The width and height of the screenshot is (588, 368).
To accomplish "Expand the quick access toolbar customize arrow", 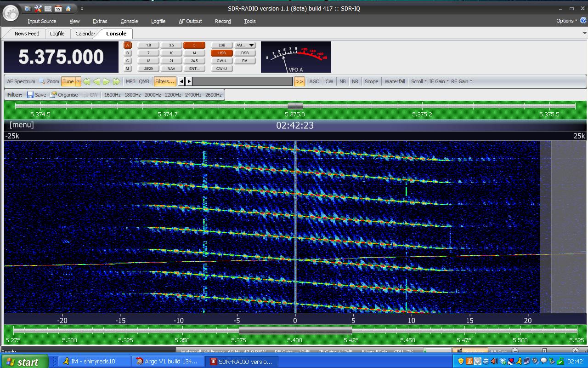I will pyautogui.click(x=82, y=8).
